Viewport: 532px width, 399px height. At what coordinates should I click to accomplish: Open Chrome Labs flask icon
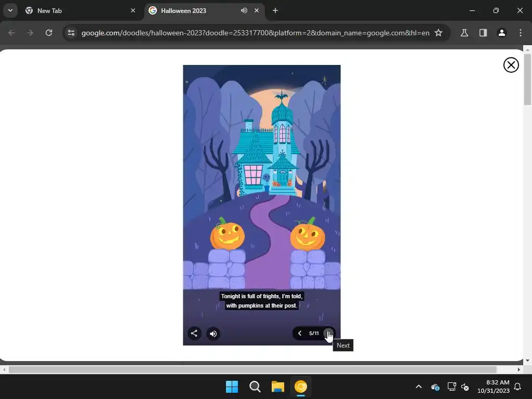pyautogui.click(x=464, y=33)
